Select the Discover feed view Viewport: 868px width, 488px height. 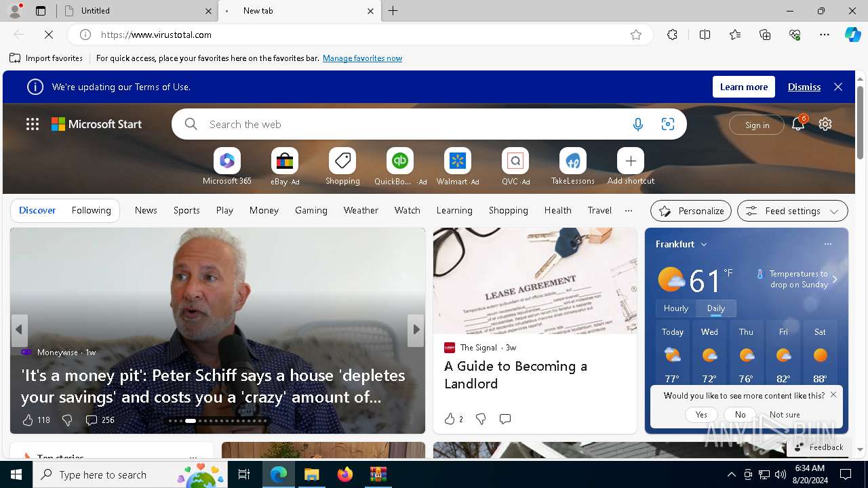37,210
